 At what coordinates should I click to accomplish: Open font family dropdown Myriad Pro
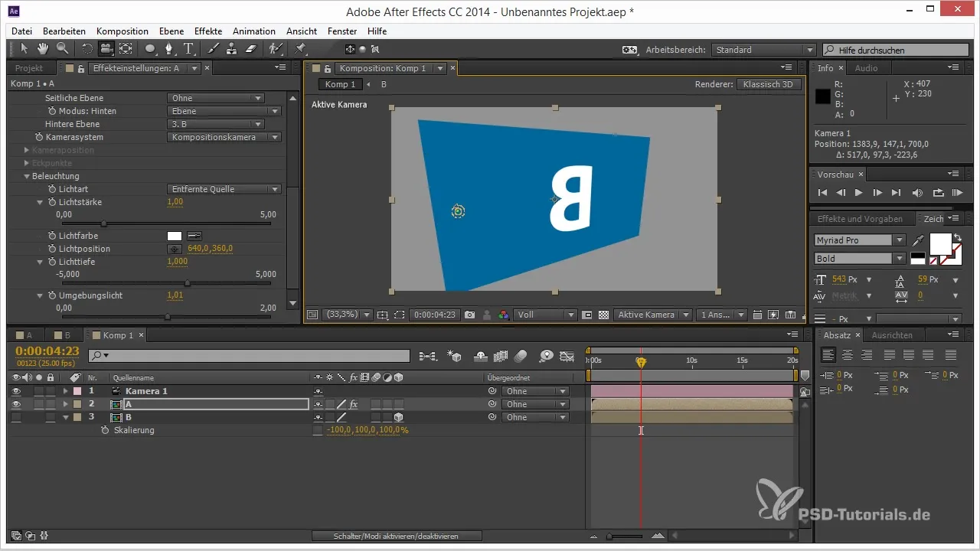point(860,240)
